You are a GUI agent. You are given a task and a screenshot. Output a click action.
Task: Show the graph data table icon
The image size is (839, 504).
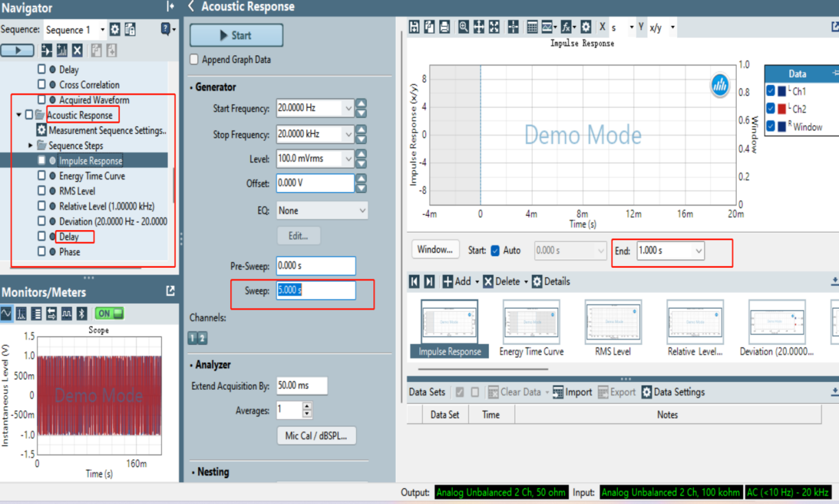pyautogui.click(x=532, y=27)
